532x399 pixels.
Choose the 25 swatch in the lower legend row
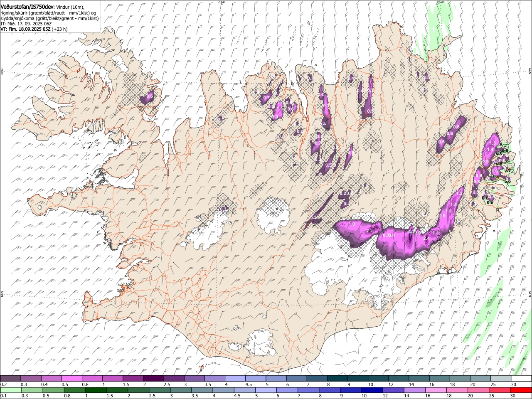coord(500,390)
